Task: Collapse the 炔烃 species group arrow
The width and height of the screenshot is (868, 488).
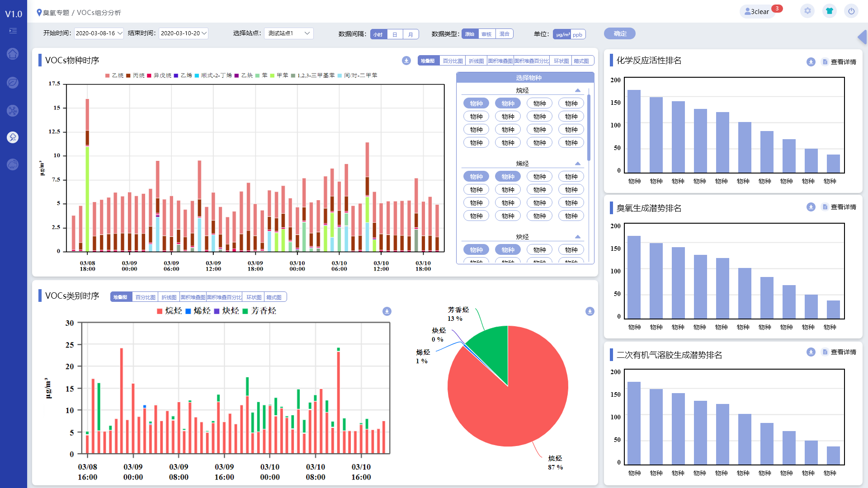Action: (x=578, y=237)
